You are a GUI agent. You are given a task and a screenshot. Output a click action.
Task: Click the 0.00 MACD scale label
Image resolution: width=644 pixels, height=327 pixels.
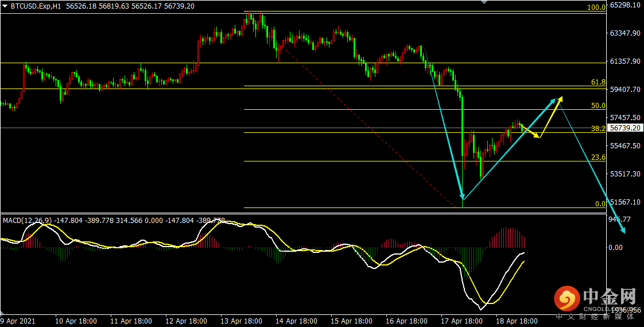616,247
